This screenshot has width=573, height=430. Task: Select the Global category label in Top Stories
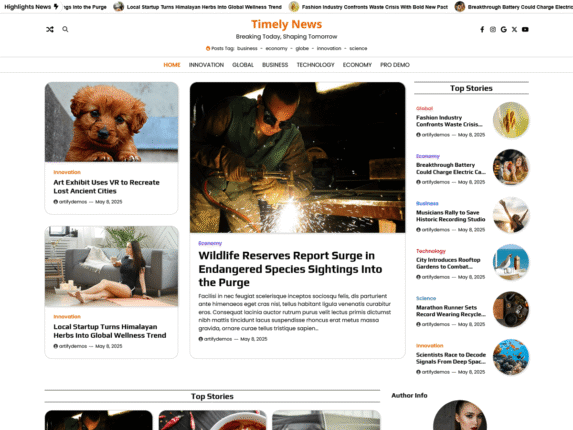click(424, 109)
